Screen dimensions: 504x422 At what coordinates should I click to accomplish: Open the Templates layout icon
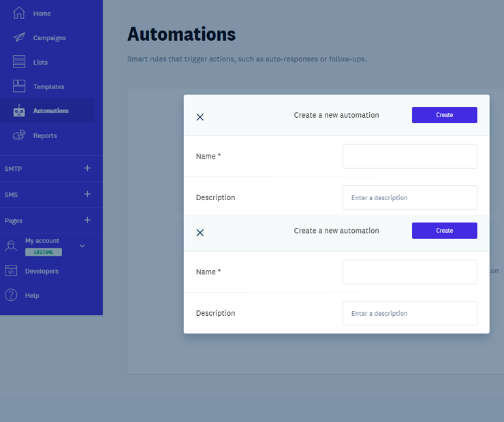[x=19, y=86]
